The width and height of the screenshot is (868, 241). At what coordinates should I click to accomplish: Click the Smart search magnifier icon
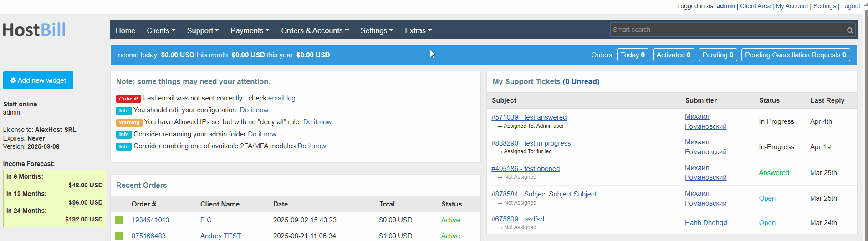point(850,30)
